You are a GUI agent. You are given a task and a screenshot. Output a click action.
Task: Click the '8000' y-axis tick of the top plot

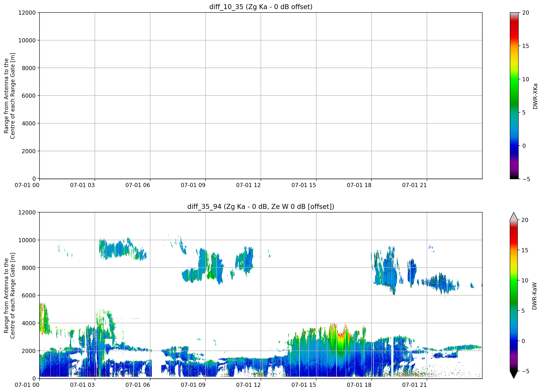coord(29,68)
